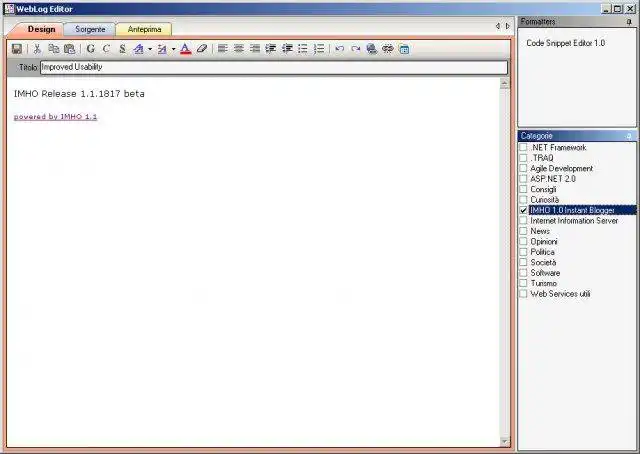Click the Paste clipboard icon
This screenshot has height=454, width=640.
70,49
